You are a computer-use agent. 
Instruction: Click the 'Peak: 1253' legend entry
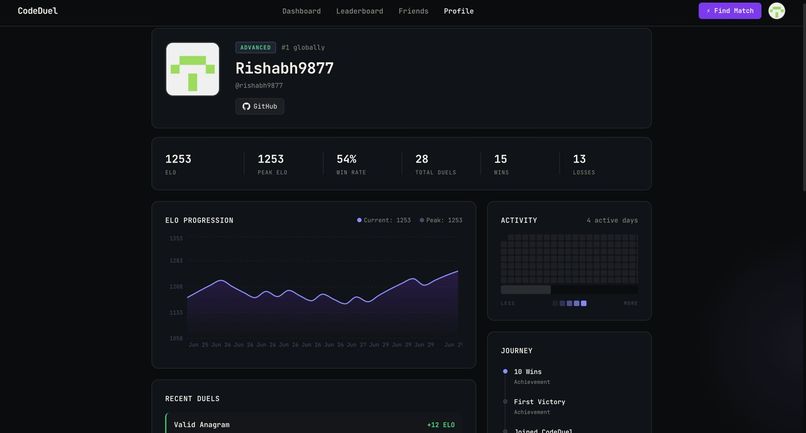(x=441, y=220)
